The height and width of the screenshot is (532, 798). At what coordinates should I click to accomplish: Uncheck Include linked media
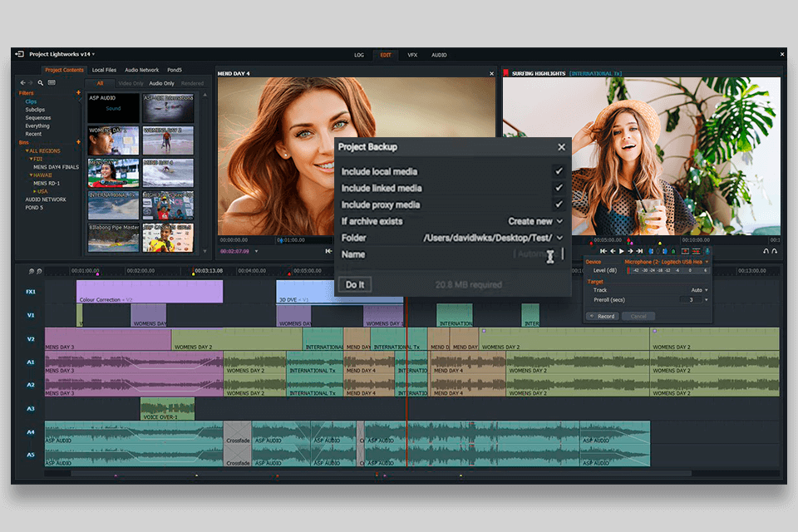pyautogui.click(x=559, y=188)
